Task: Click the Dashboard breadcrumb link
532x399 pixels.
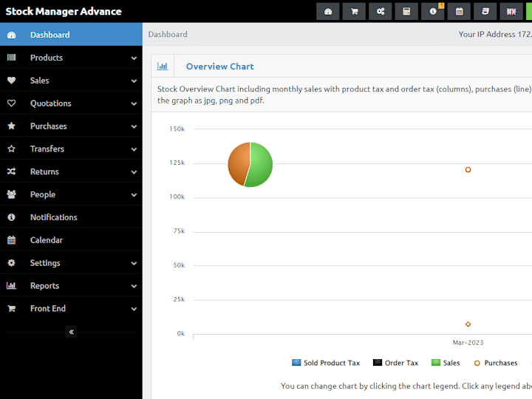Action: 168,34
